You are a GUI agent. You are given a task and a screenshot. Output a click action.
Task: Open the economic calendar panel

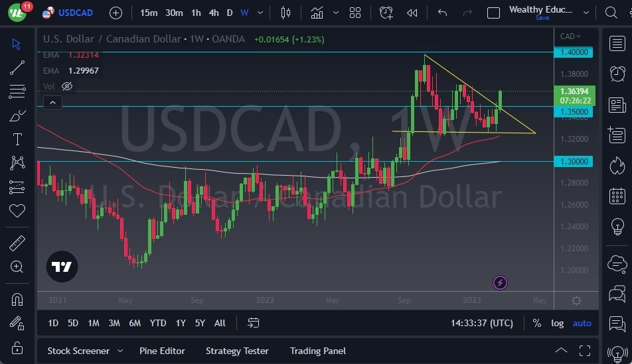coord(617,196)
